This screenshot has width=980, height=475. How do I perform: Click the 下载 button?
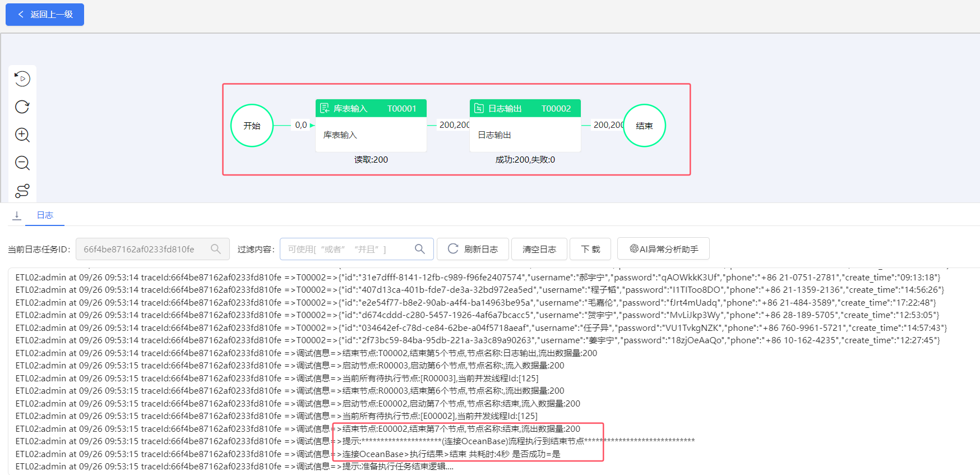(590, 249)
